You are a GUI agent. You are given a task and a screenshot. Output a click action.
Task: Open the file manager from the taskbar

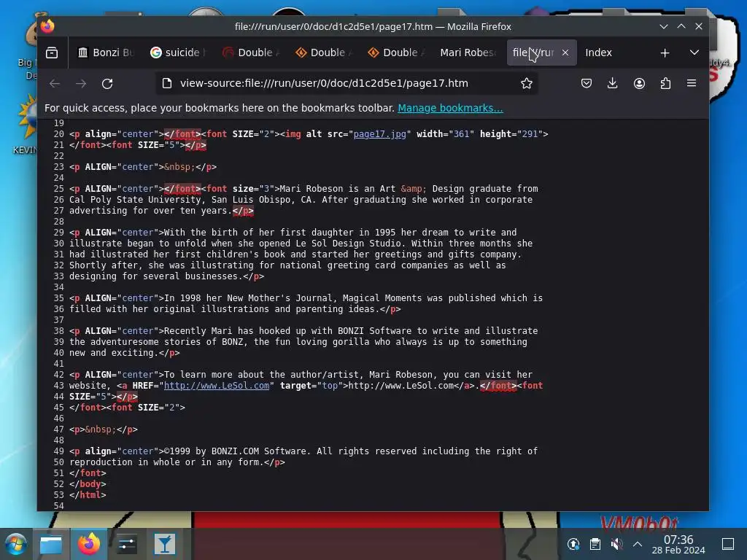tap(51, 544)
